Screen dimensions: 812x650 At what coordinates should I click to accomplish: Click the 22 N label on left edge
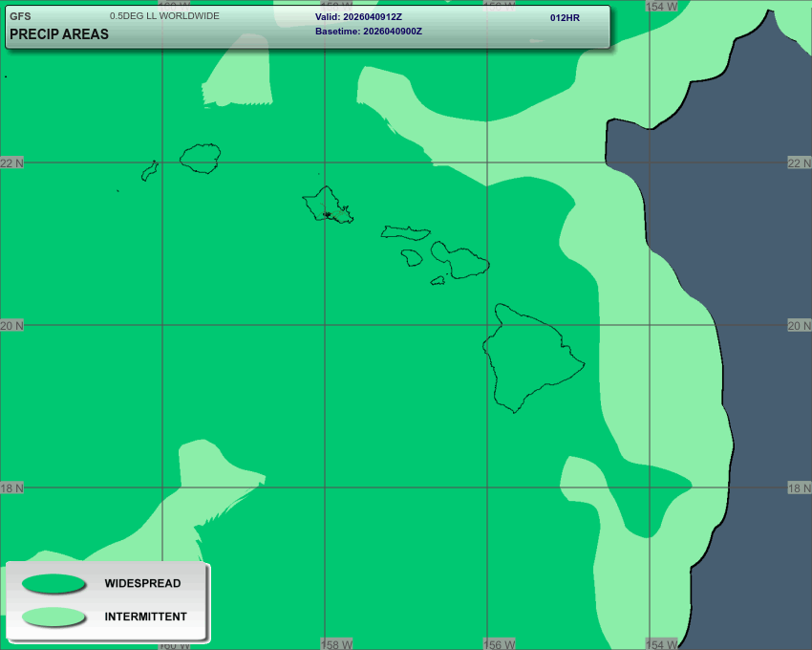point(12,163)
